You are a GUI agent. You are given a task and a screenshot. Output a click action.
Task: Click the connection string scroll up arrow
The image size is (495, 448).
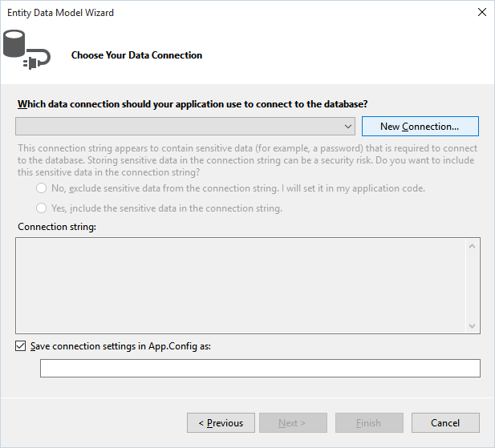[473, 246]
